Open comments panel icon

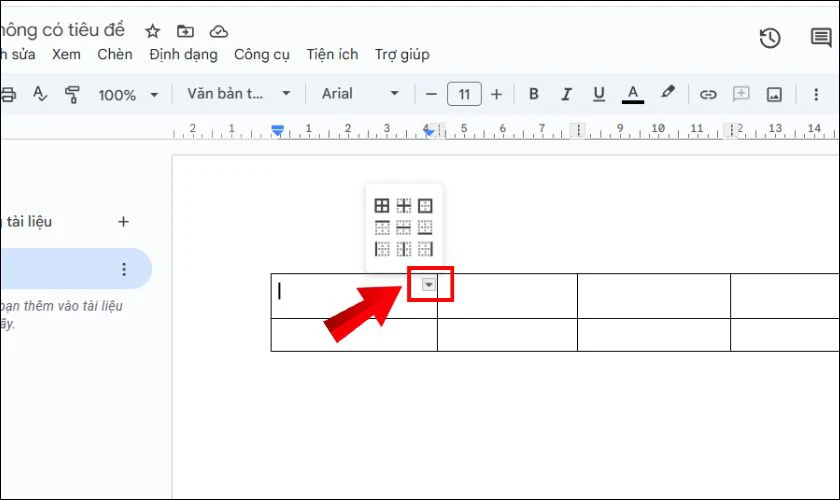821,38
